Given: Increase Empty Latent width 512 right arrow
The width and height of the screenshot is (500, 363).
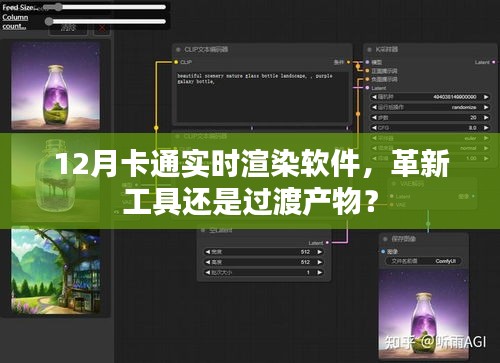Looking at the screenshot, I should [320, 252].
